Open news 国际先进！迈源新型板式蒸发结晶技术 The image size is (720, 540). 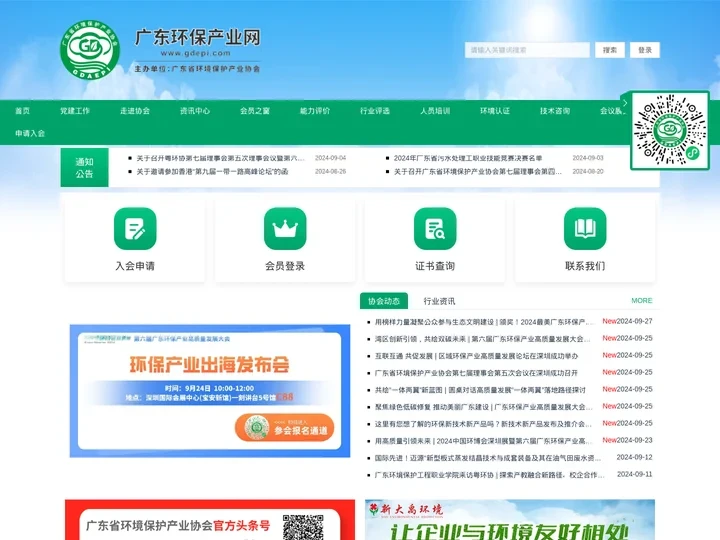[488, 458]
